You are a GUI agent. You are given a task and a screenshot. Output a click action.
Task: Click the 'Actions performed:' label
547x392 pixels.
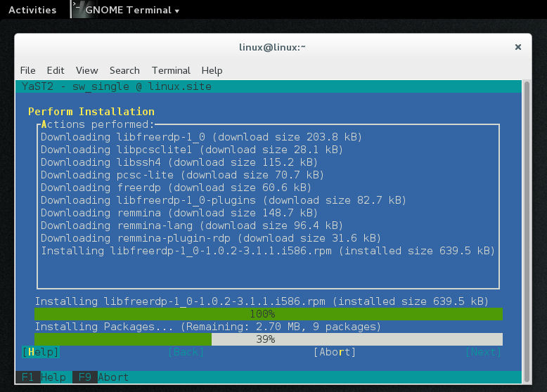click(x=98, y=124)
